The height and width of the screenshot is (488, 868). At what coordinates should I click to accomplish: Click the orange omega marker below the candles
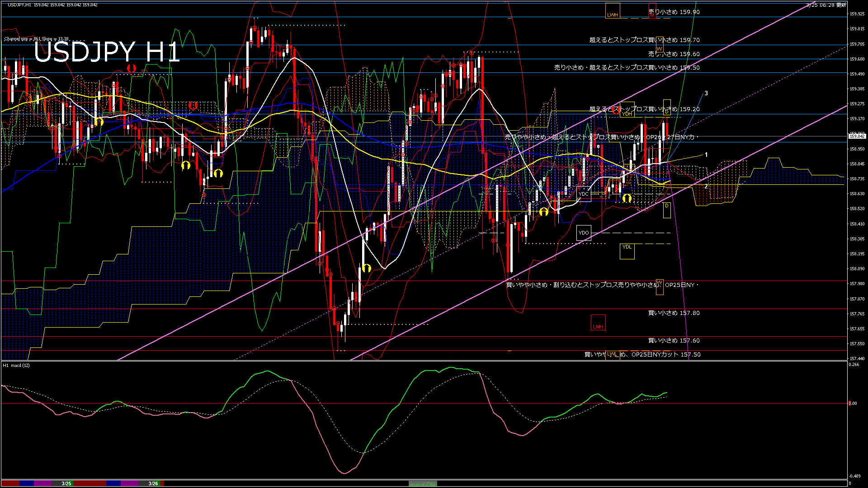(x=367, y=268)
